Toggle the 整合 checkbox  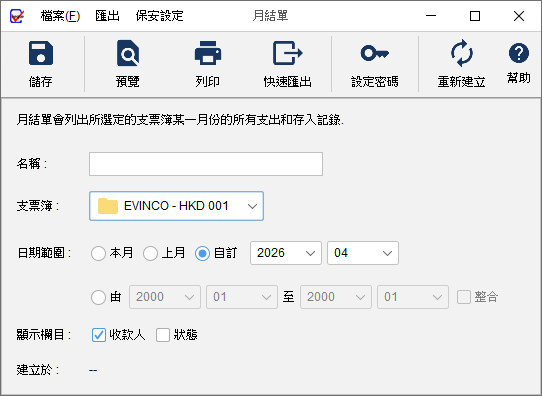pos(464,297)
